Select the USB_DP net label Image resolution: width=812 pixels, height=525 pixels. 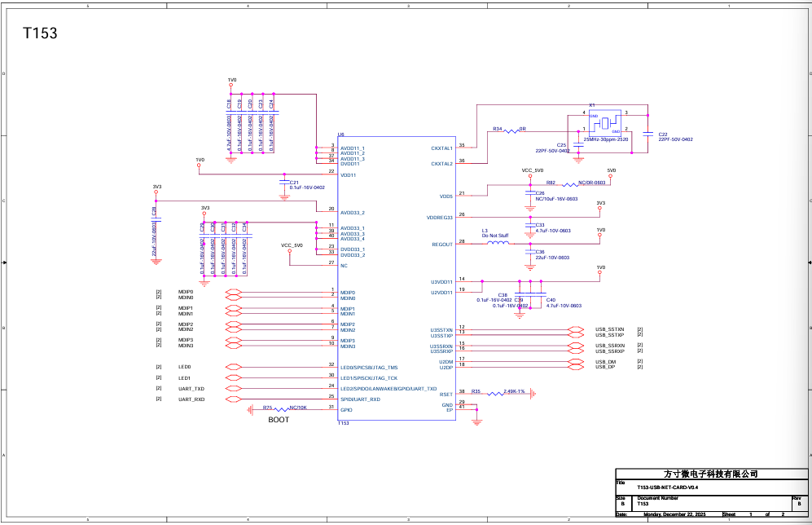[x=605, y=367]
